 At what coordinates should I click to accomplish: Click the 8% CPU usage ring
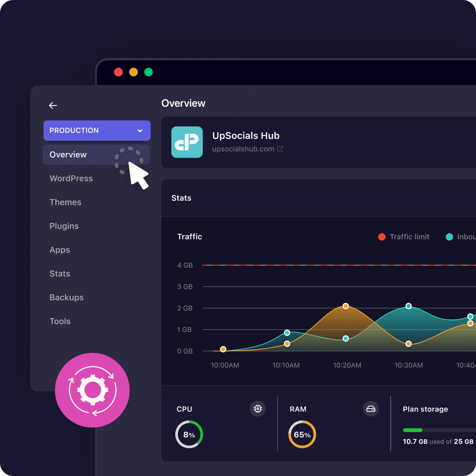pos(189,435)
